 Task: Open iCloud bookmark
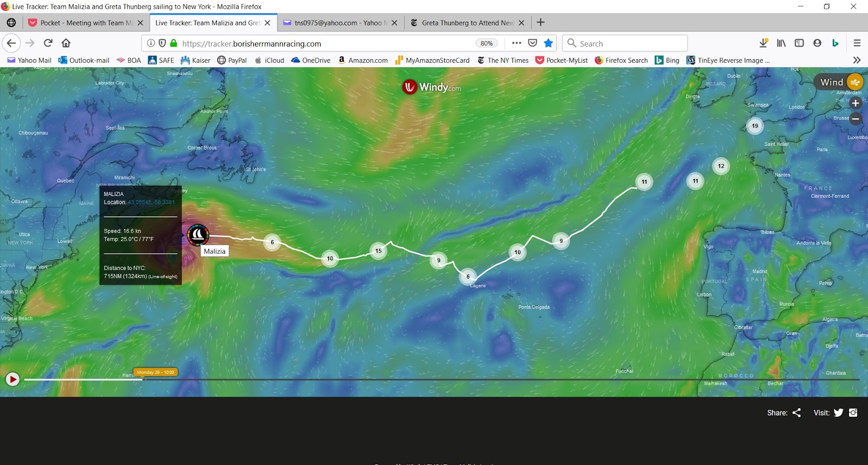point(269,60)
